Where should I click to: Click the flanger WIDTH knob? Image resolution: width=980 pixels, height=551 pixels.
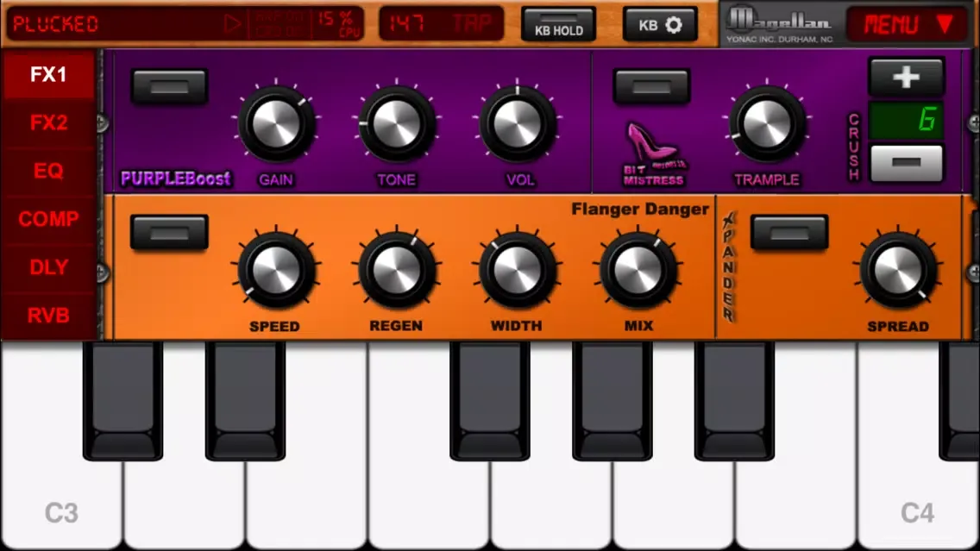518,270
